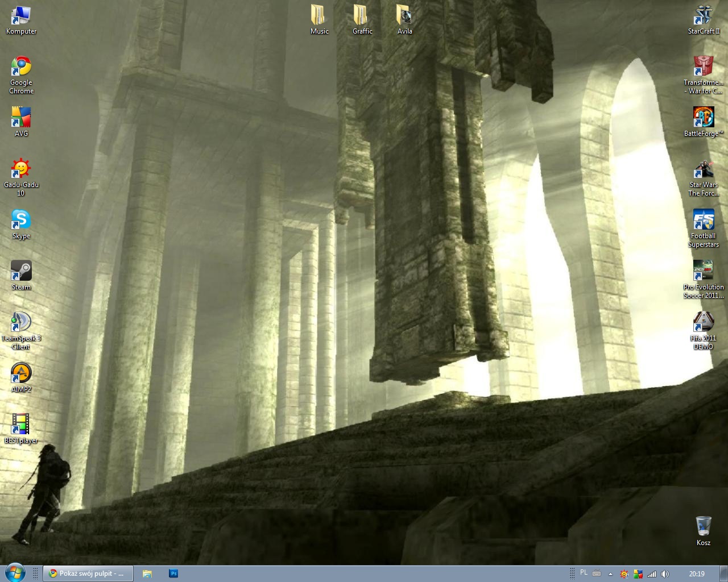Open Windows Explorer from the taskbar
Screen dimensions: 728x582
[147, 573]
